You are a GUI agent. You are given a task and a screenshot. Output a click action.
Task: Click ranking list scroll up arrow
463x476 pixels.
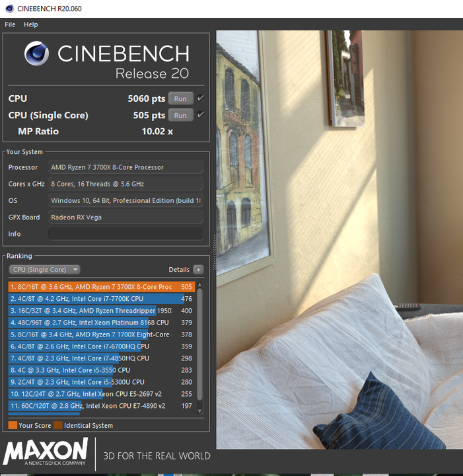tap(199, 285)
